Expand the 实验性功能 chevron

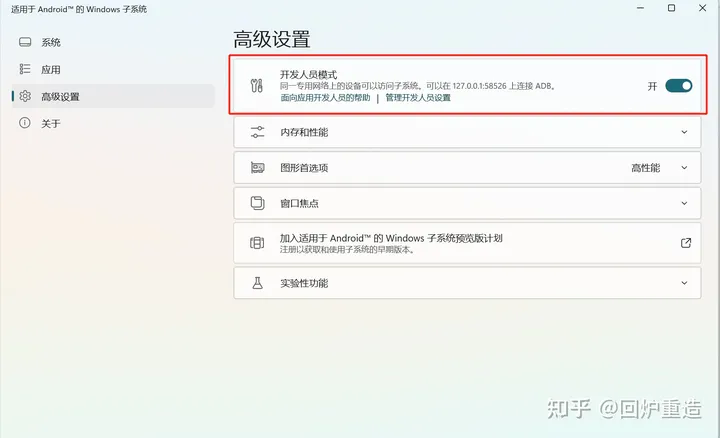click(684, 283)
